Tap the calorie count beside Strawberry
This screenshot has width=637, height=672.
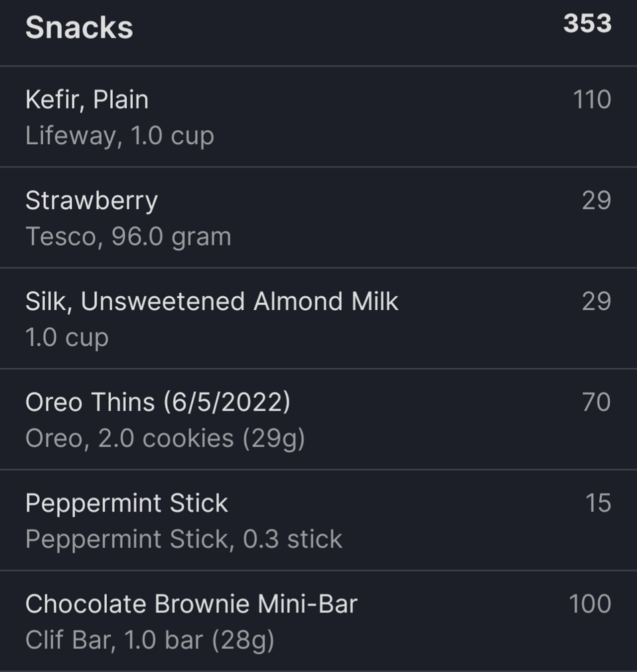pyautogui.click(x=597, y=201)
